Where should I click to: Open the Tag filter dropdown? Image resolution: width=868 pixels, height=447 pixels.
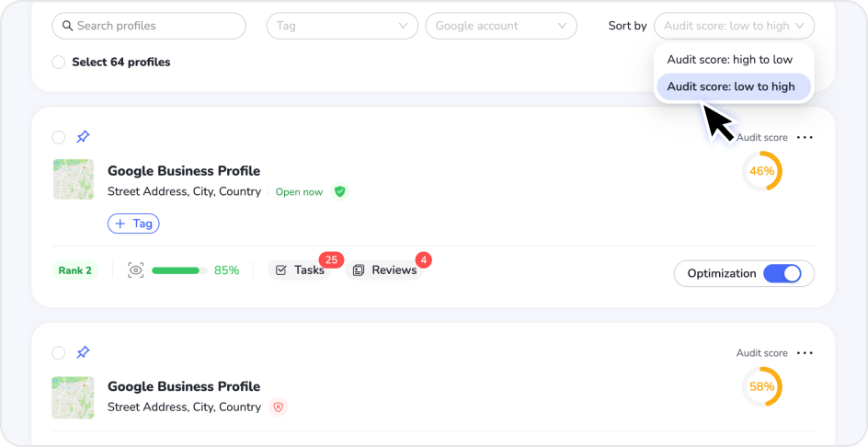(342, 26)
